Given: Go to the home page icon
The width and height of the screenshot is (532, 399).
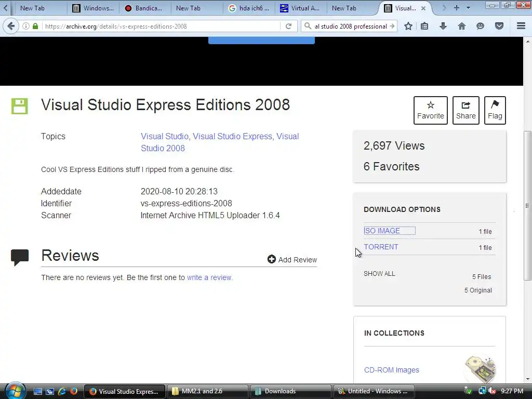Looking at the screenshot, I should (462, 26).
